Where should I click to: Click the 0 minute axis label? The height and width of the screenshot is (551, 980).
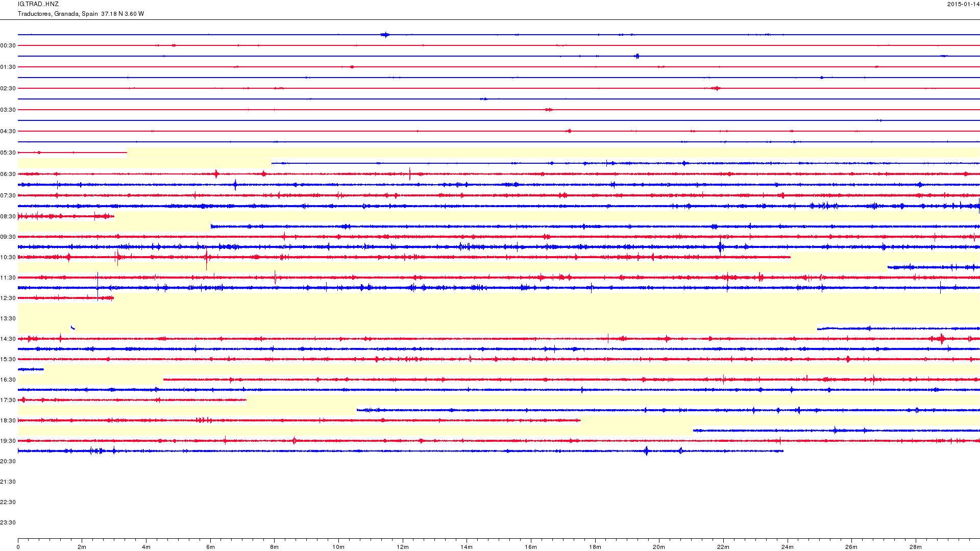18,547
